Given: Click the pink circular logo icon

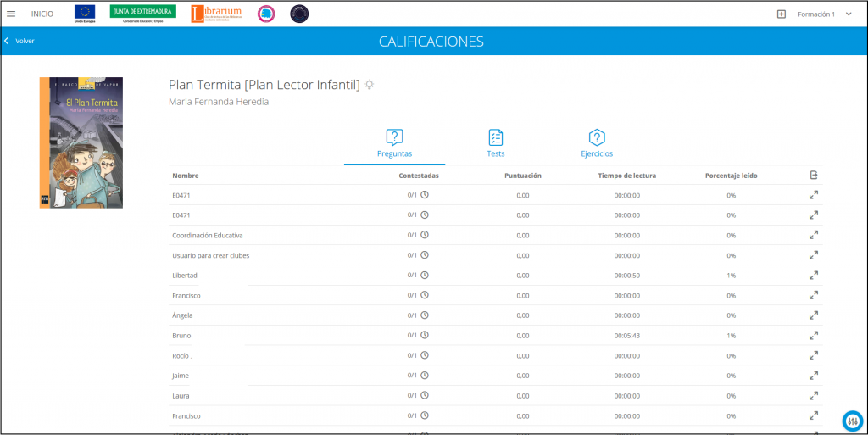Looking at the screenshot, I should click(x=267, y=14).
